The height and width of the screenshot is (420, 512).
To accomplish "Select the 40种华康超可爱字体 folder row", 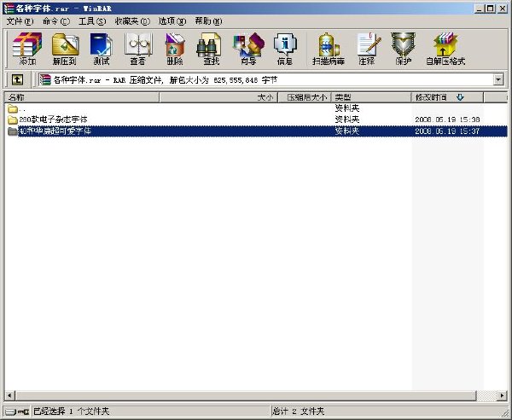I will click(256, 131).
